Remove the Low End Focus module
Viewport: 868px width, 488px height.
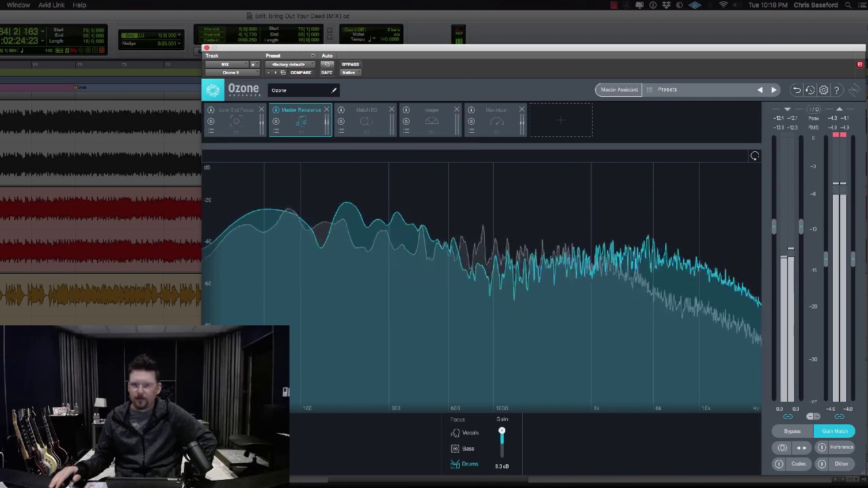pyautogui.click(x=261, y=110)
